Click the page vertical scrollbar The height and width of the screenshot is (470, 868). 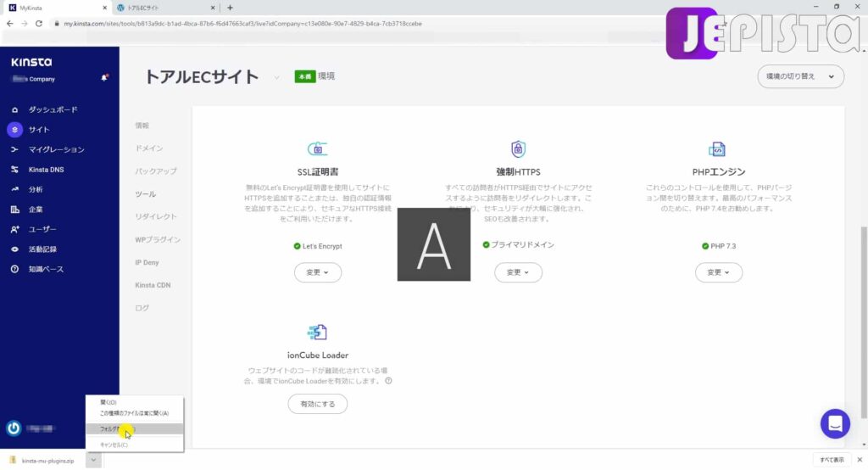[x=864, y=322]
